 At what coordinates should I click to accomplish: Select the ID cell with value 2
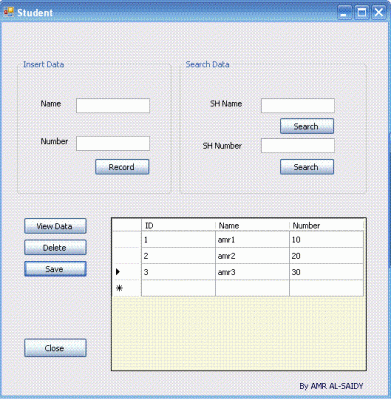coord(178,256)
